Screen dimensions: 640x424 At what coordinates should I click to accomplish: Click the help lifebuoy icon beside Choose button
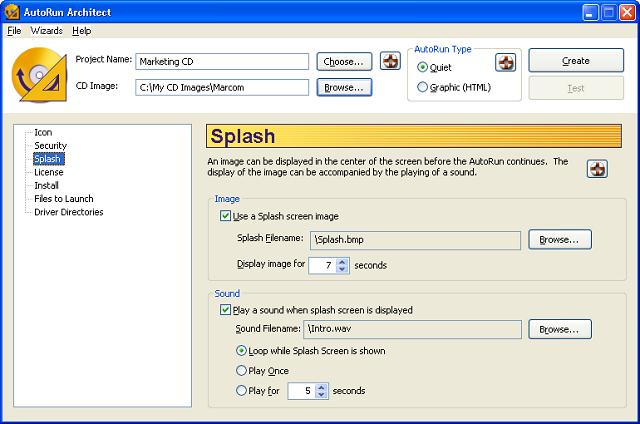pos(390,61)
